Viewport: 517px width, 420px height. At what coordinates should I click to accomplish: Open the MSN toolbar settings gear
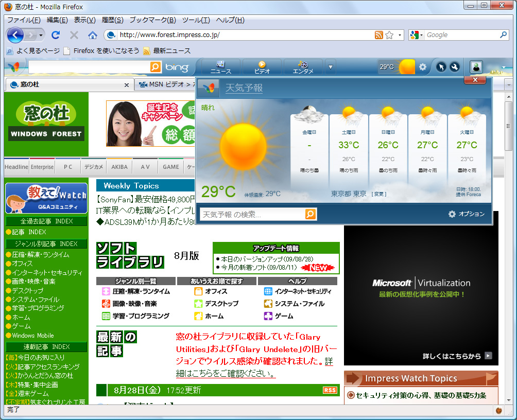pyautogui.click(x=423, y=67)
